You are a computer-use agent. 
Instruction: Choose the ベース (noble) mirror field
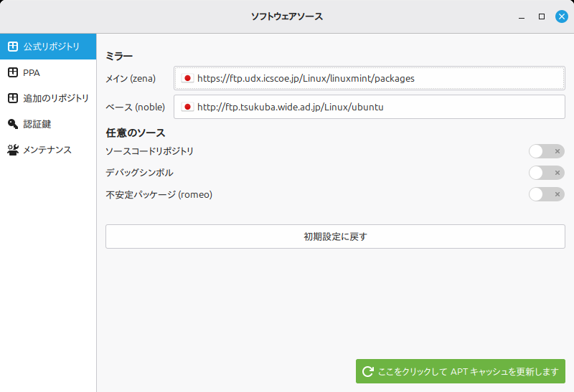click(370, 107)
